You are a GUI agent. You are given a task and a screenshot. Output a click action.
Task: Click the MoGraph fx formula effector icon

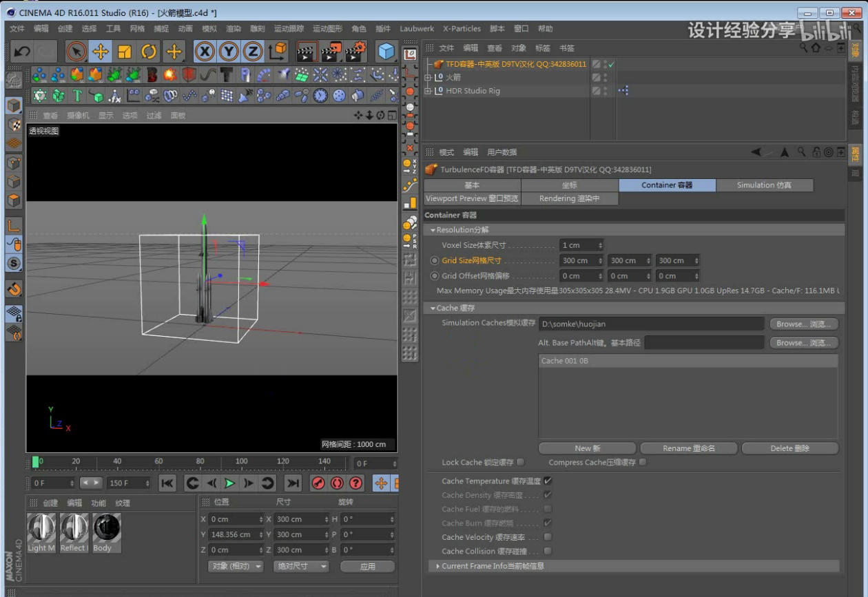(114, 96)
